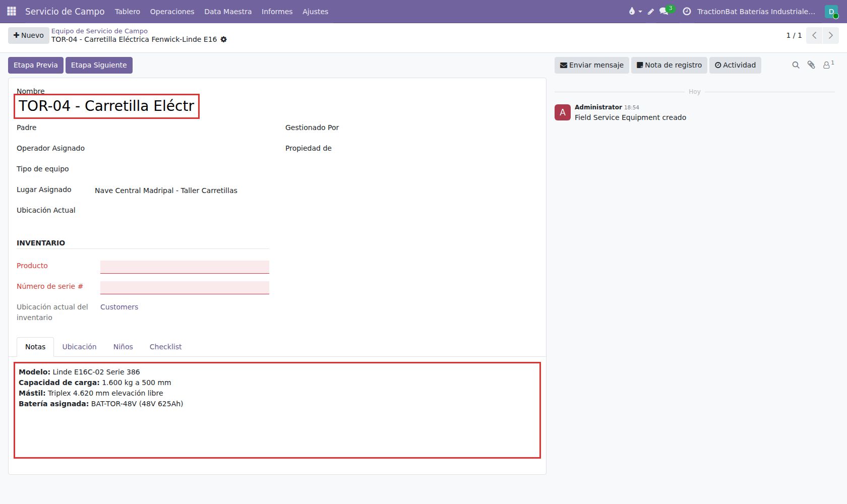Select the "Field Service Equipment creado" message text
The height and width of the screenshot is (504, 847).
point(630,117)
